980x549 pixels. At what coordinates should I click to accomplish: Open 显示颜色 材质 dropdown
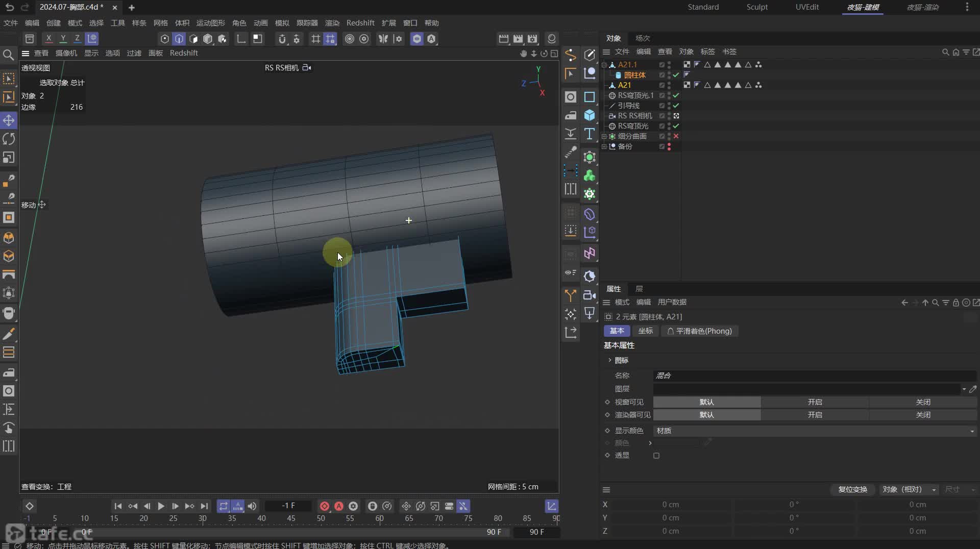[x=815, y=431]
